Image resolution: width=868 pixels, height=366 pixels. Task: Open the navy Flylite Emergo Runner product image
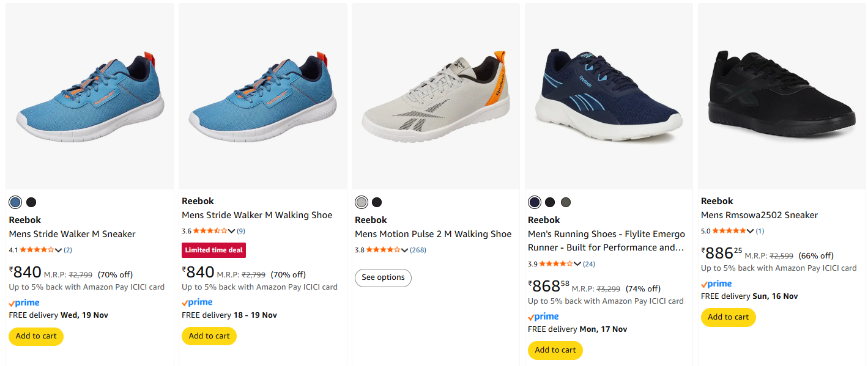click(x=608, y=96)
